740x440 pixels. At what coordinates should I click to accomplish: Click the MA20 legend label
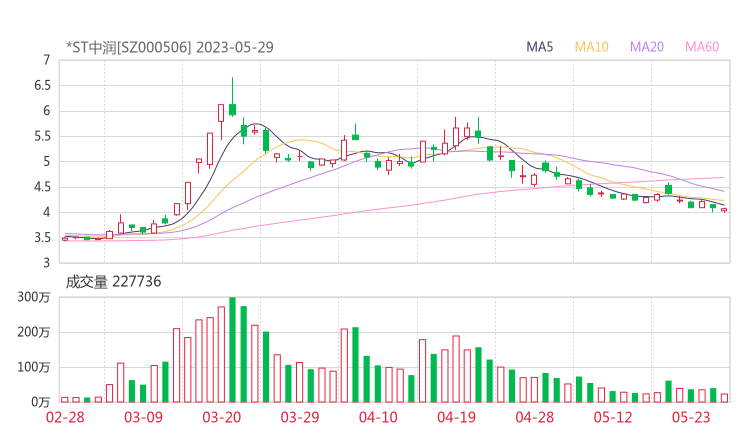click(647, 47)
